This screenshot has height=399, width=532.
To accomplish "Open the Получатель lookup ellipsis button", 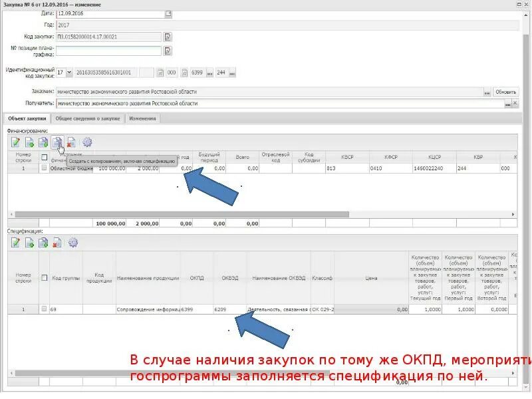I will coord(507,104).
